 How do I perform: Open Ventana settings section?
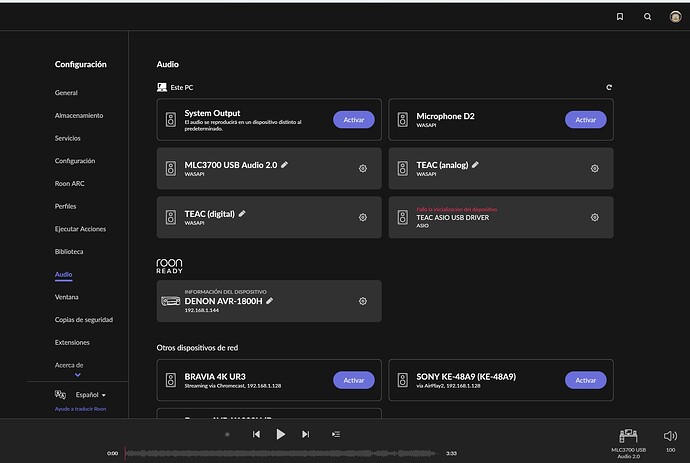pos(66,297)
